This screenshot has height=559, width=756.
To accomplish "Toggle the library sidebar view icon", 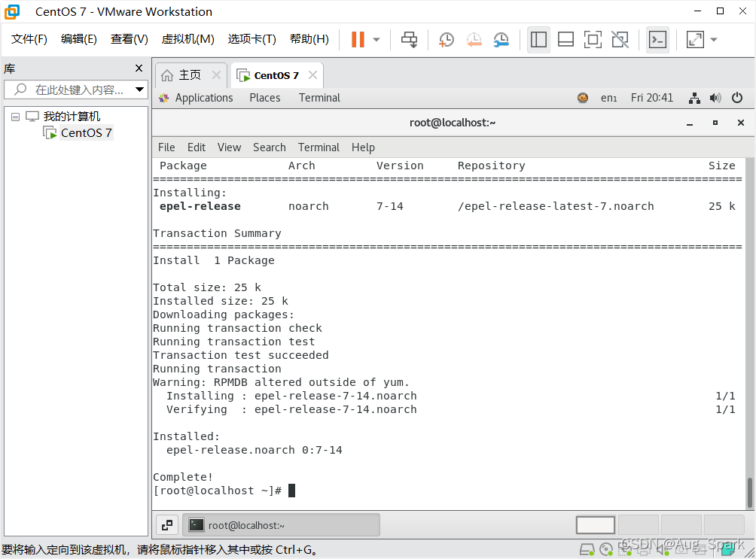I will (x=538, y=40).
